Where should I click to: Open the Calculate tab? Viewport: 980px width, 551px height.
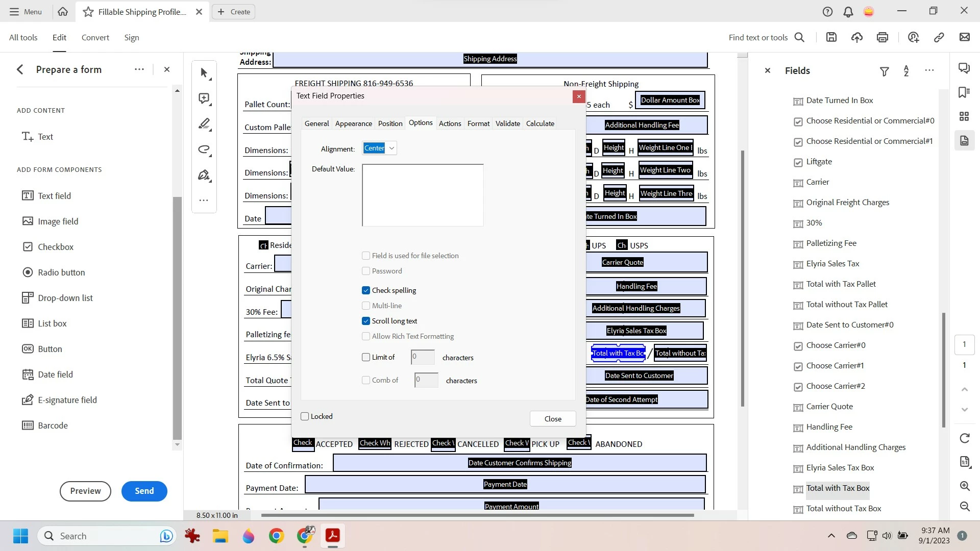pyautogui.click(x=540, y=123)
